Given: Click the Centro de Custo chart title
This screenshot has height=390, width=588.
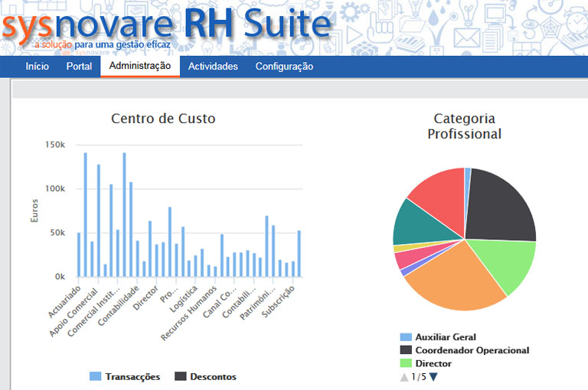Looking at the screenshot, I should click(x=163, y=119).
